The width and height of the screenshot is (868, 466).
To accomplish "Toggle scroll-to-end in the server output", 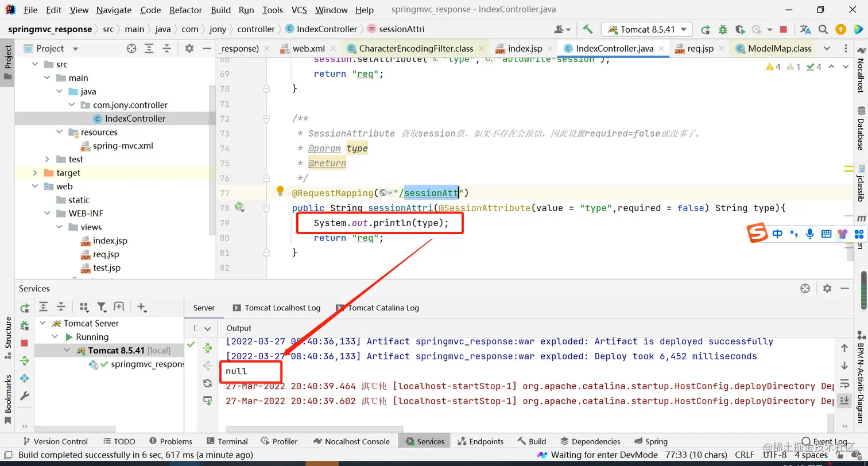I will point(844,401).
